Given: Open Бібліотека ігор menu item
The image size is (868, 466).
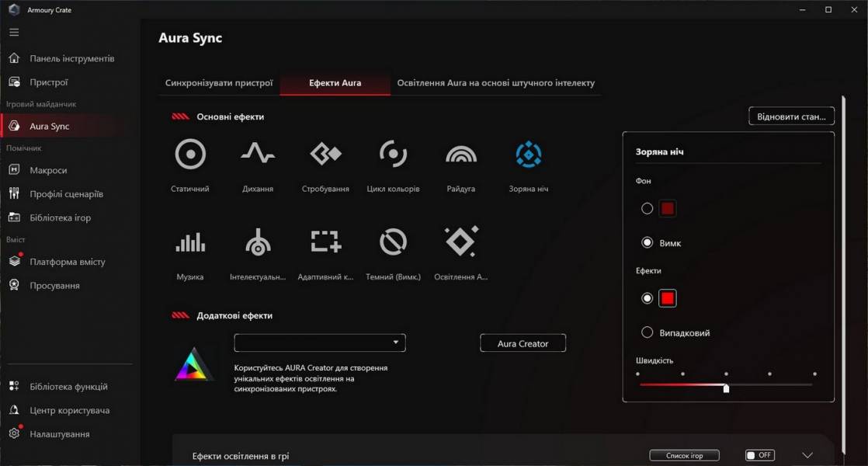Looking at the screenshot, I should (x=61, y=218).
